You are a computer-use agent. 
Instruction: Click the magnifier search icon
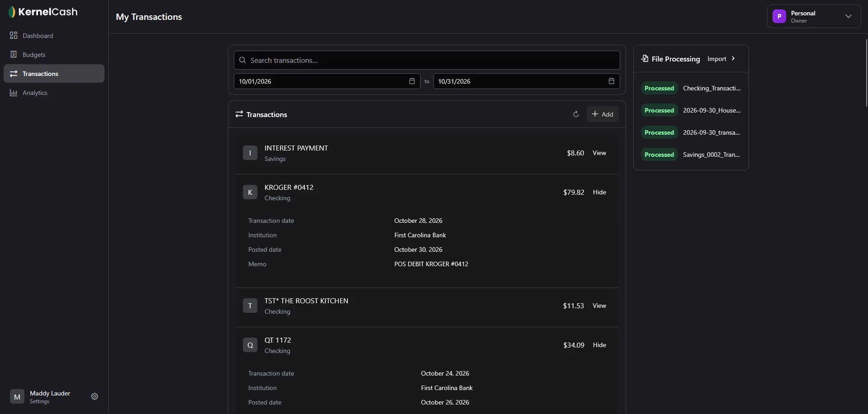point(242,60)
